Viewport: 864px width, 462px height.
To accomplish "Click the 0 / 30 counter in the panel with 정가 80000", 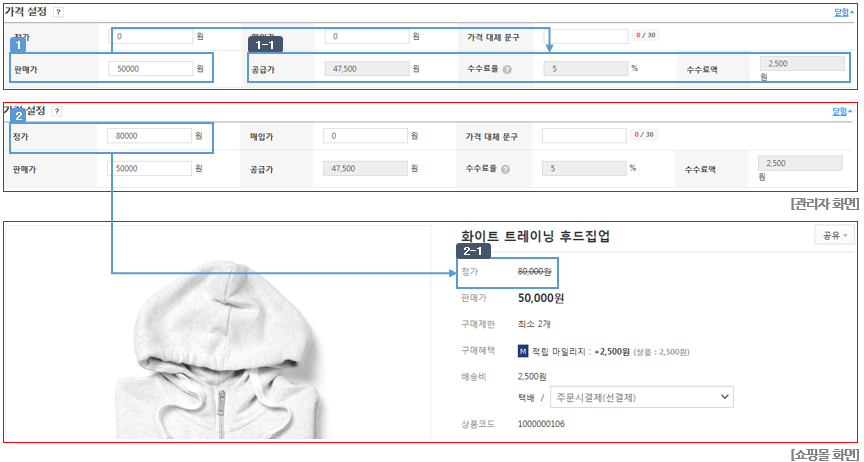I will click(x=645, y=135).
